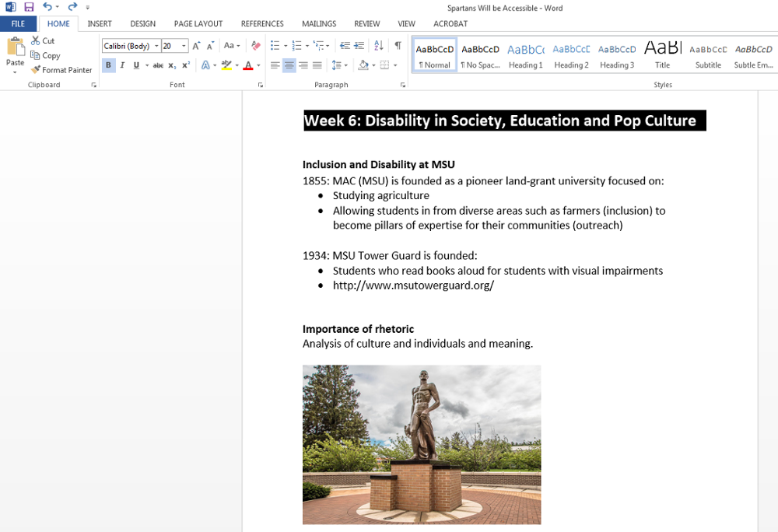Grow font size with larger A icon
This screenshot has width=778, height=532.
pyautogui.click(x=197, y=46)
